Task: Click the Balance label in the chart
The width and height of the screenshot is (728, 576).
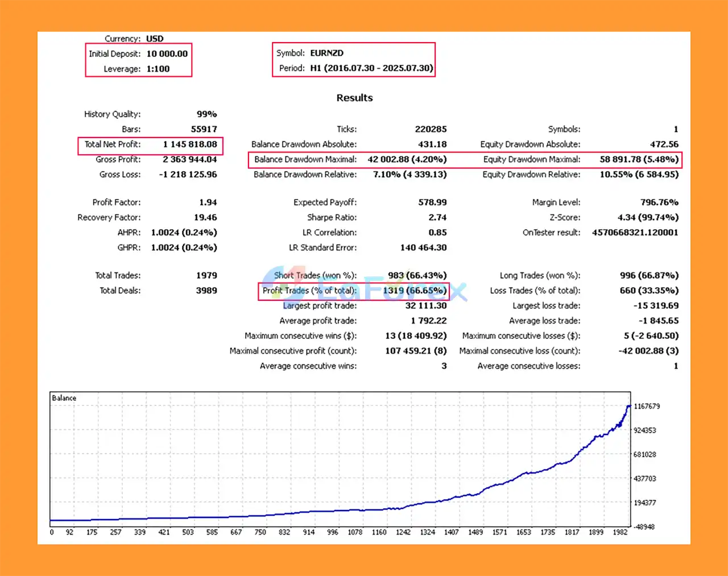Action: 64,398
